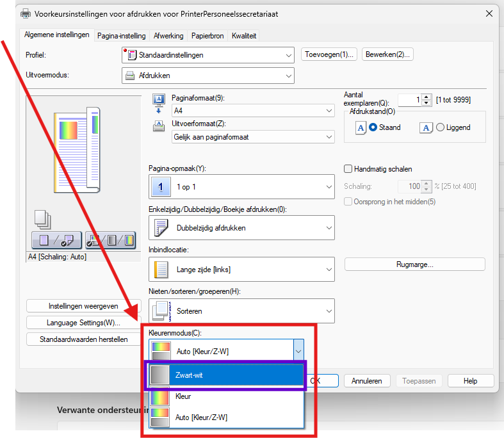Open the Profiel Standaardinstellingen dropdown
The image size is (504, 438).
pos(207,55)
